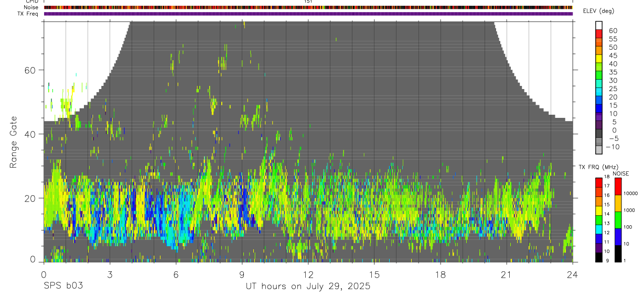Click the ELEV (deg) legend title
Screen dimensions: 644x297
599,11
